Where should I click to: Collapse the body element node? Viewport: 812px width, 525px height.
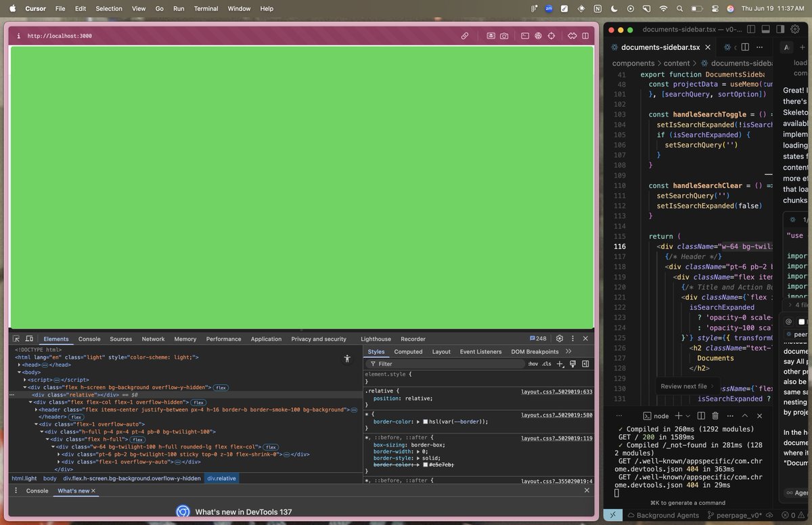20,372
